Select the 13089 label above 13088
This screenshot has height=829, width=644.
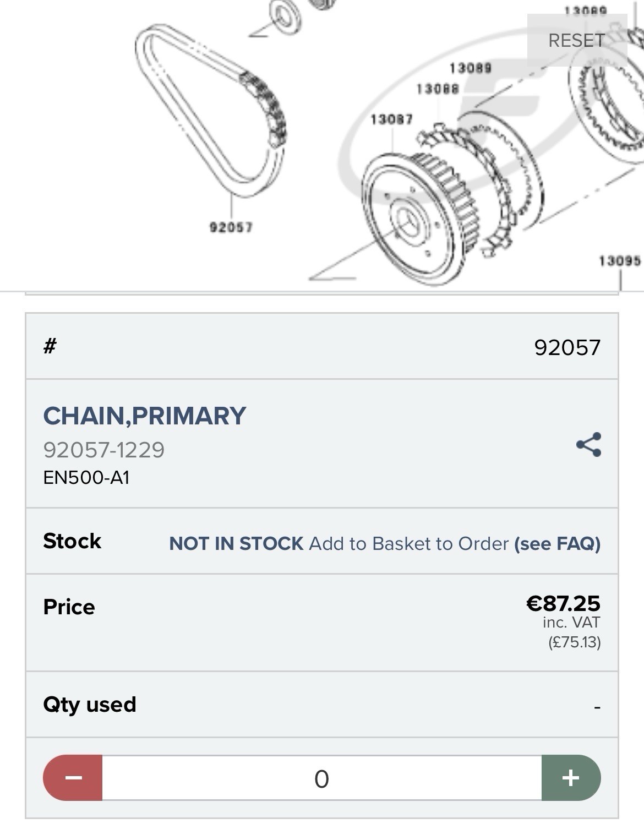(470, 68)
